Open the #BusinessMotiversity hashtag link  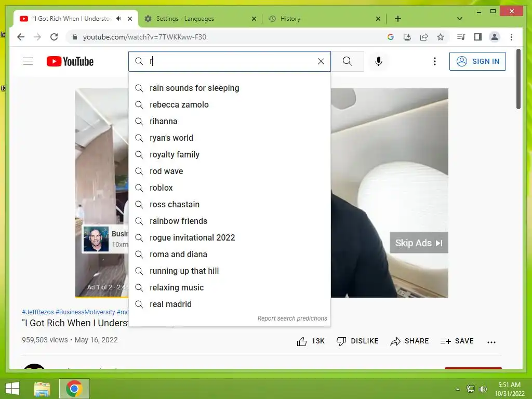tap(85, 312)
